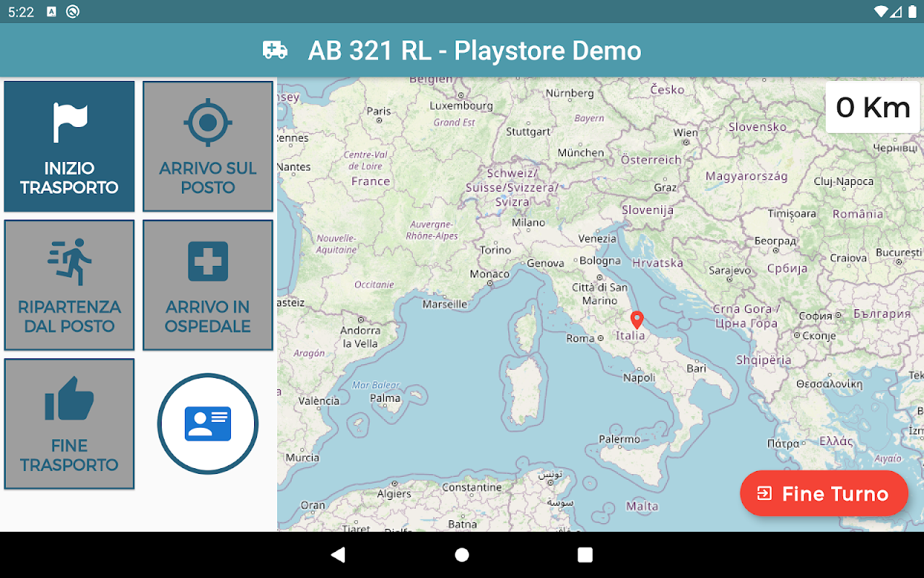Click the Constantine label on the map

coord(471,487)
